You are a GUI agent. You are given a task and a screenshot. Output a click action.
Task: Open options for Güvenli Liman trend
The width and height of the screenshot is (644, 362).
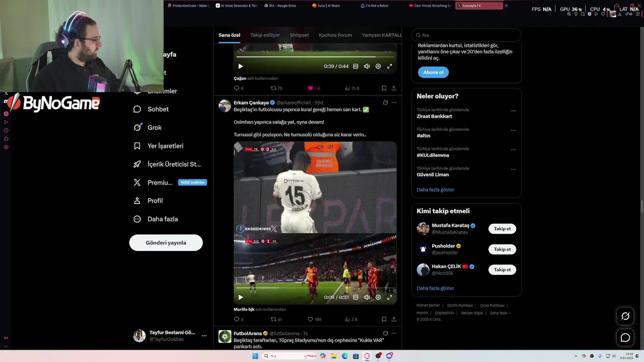[513, 169]
